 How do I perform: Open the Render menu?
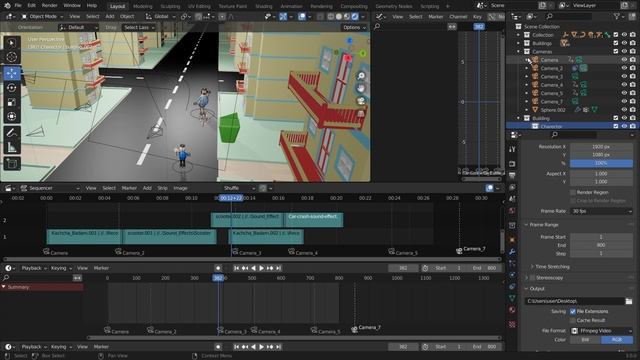point(50,6)
